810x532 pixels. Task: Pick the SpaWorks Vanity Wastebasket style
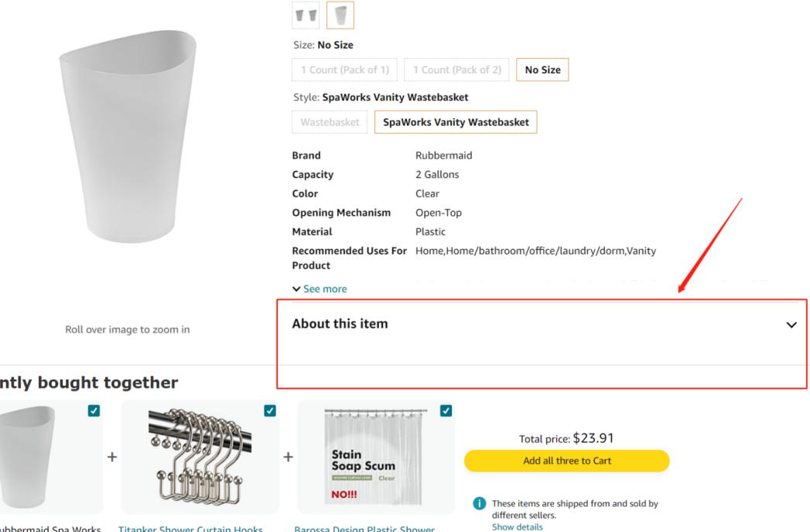pyautogui.click(x=456, y=122)
